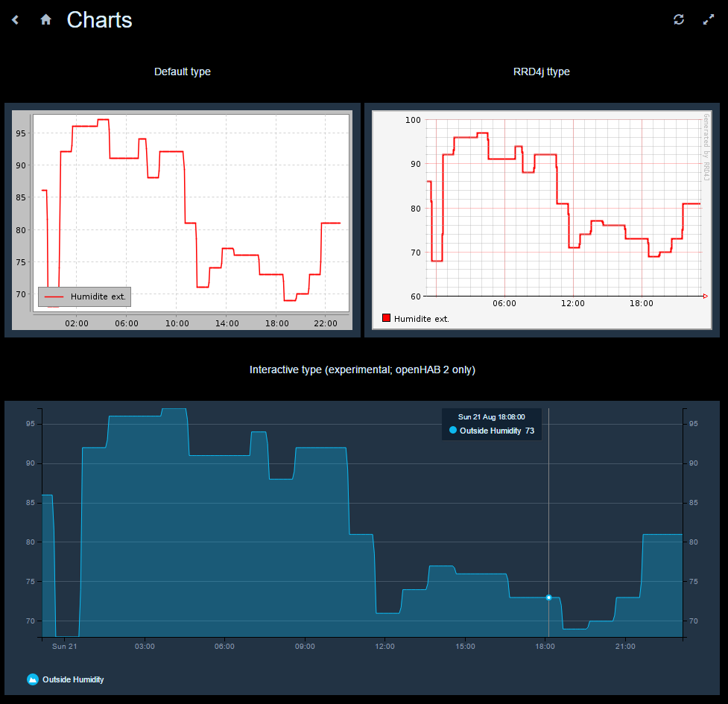This screenshot has width=728, height=704.
Task: Go to home via house icon
Action: pyautogui.click(x=46, y=20)
